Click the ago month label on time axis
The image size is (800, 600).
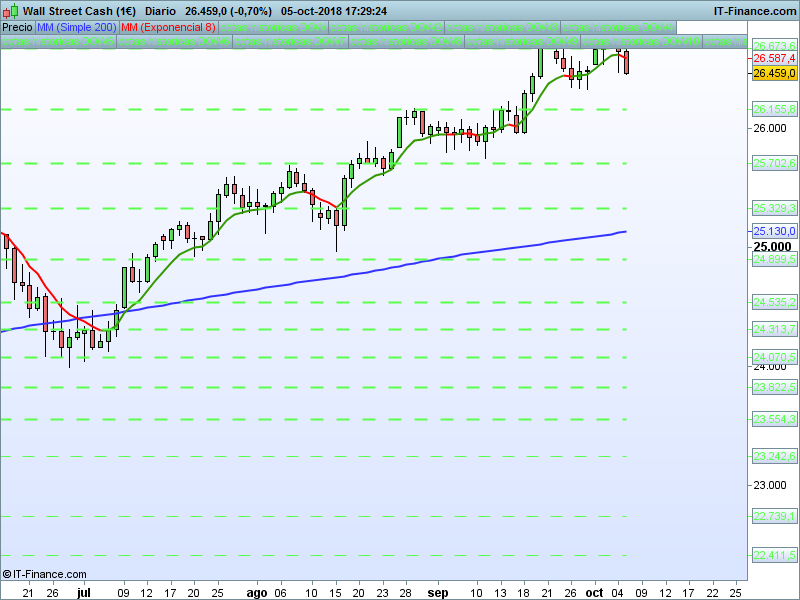(x=257, y=593)
